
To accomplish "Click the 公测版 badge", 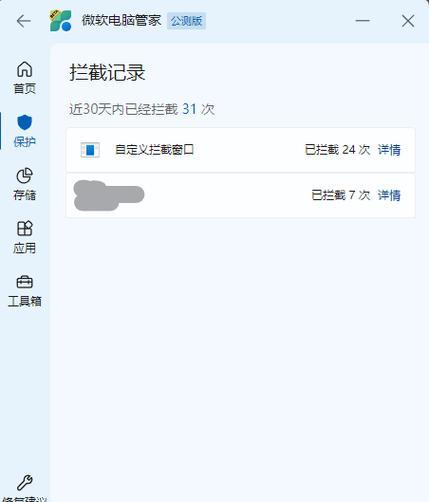I will pyautogui.click(x=186, y=21).
